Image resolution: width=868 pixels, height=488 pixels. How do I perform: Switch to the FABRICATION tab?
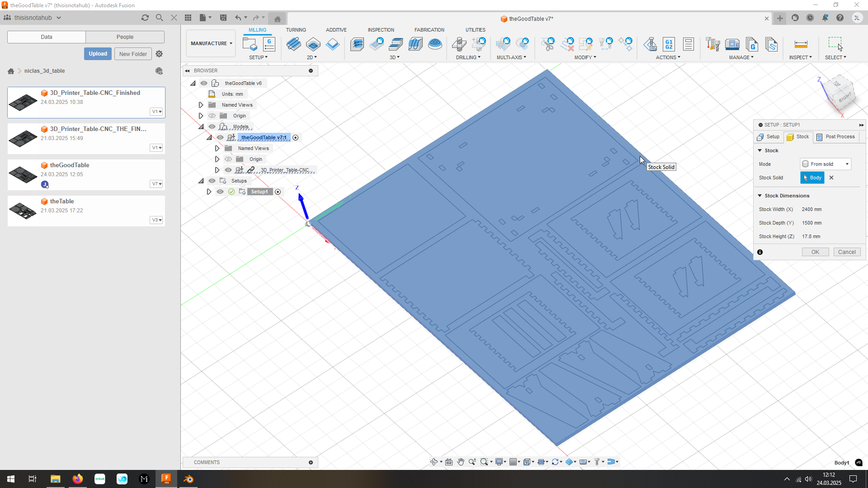tap(429, 30)
